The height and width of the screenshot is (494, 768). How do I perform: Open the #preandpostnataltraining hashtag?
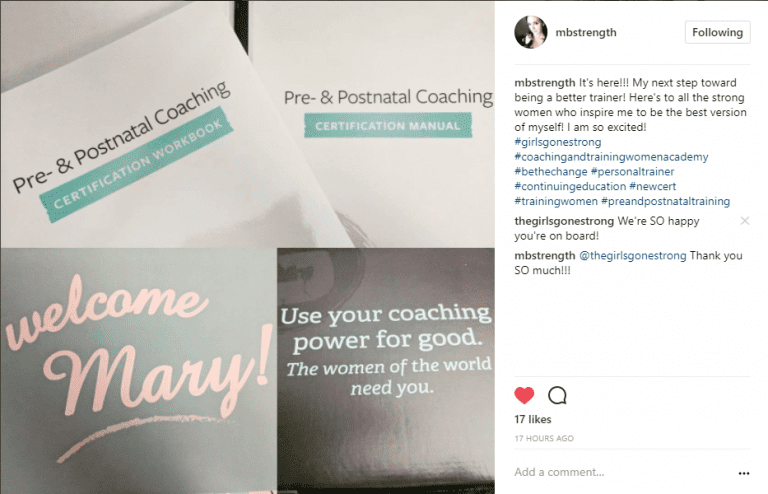[665, 201]
